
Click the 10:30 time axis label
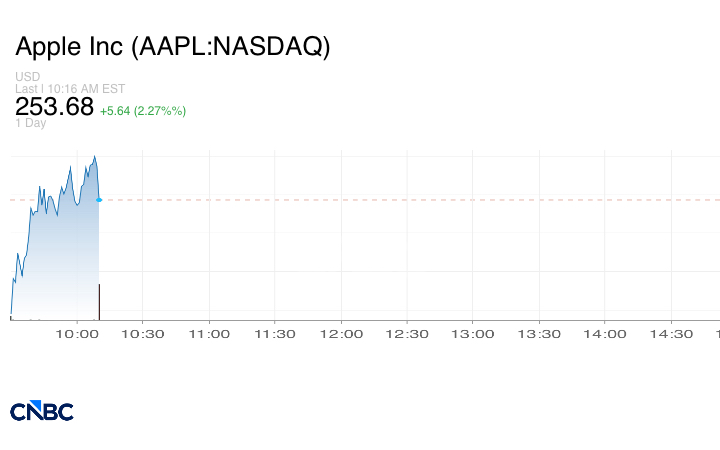click(143, 334)
